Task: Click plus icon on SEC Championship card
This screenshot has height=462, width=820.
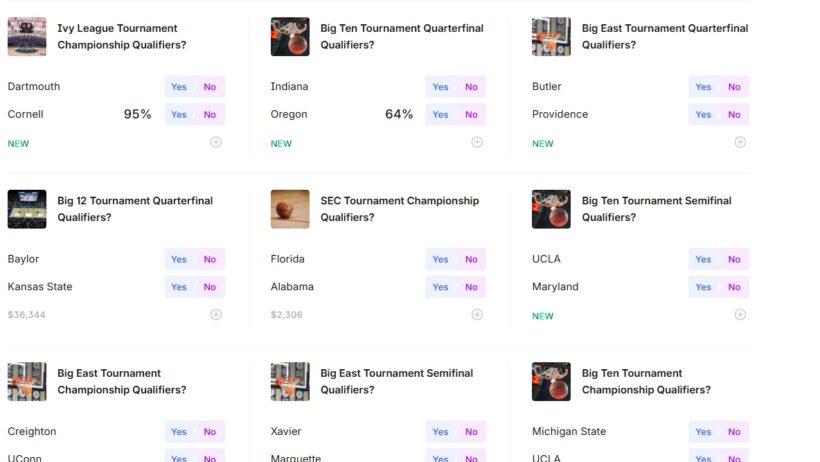Action: click(477, 314)
